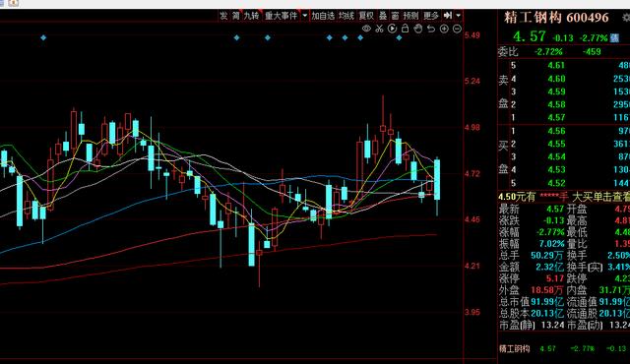Toggle the eye visibility icon above chart
The height and width of the screenshot is (364, 630).
pos(366,29)
